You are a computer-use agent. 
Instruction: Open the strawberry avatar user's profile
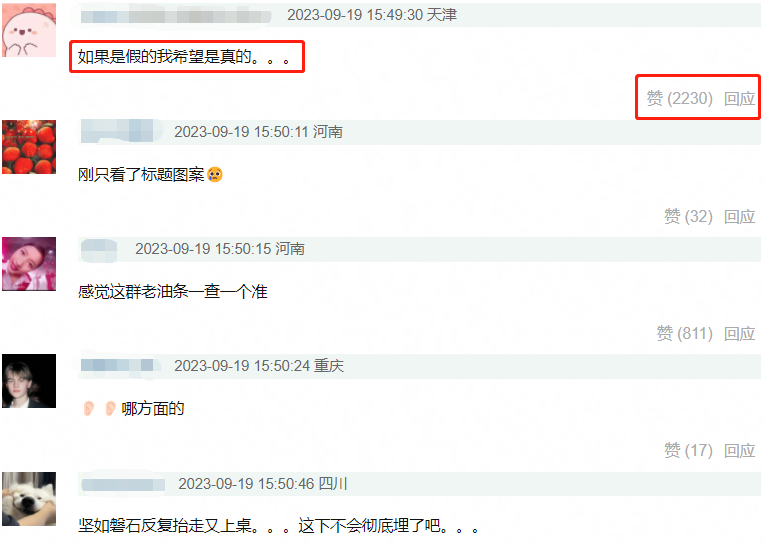pos(29,147)
